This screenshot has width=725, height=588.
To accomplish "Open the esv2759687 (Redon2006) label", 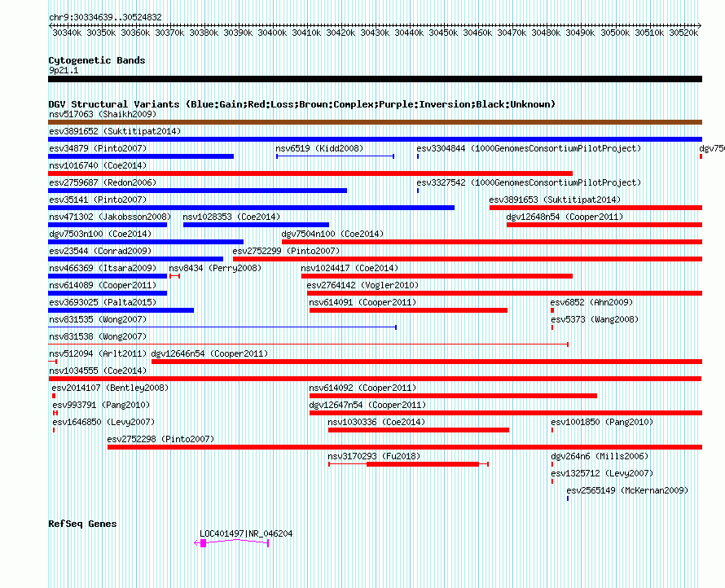I will [103, 182].
